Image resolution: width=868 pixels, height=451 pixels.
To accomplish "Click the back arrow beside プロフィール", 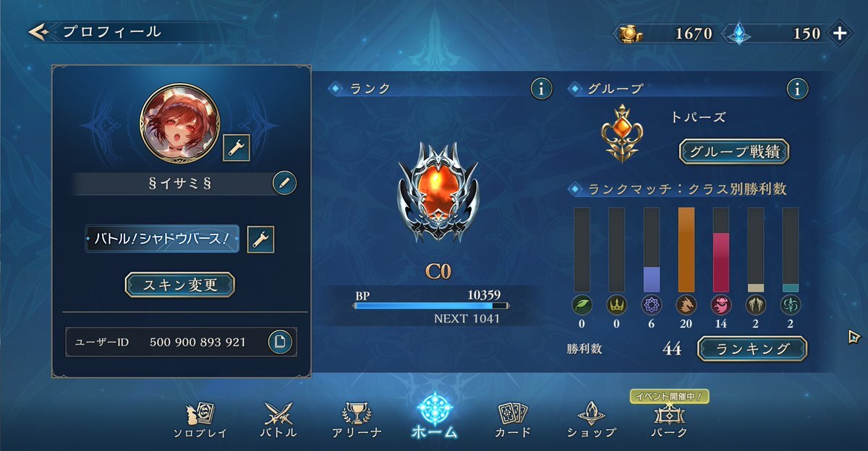I will tap(38, 32).
